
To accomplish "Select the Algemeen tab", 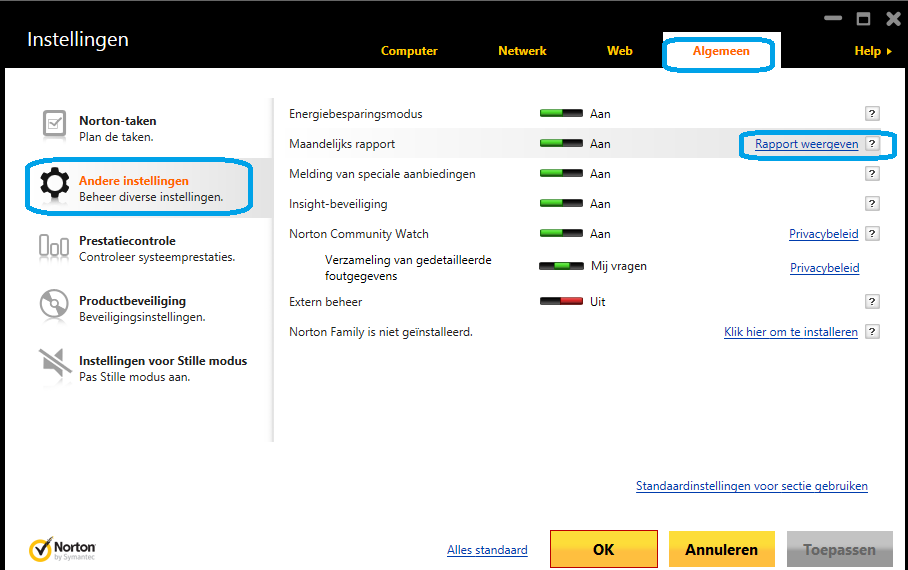I will [x=721, y=51].
